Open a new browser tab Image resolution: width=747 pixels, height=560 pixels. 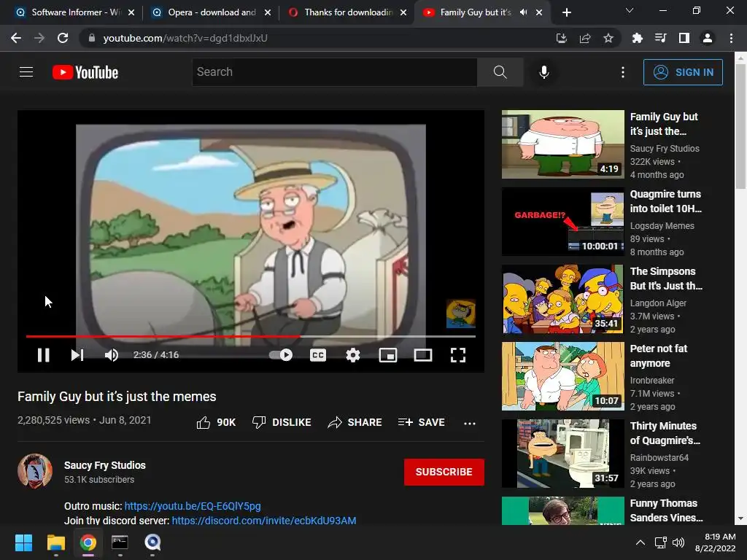tap(566, 12)
